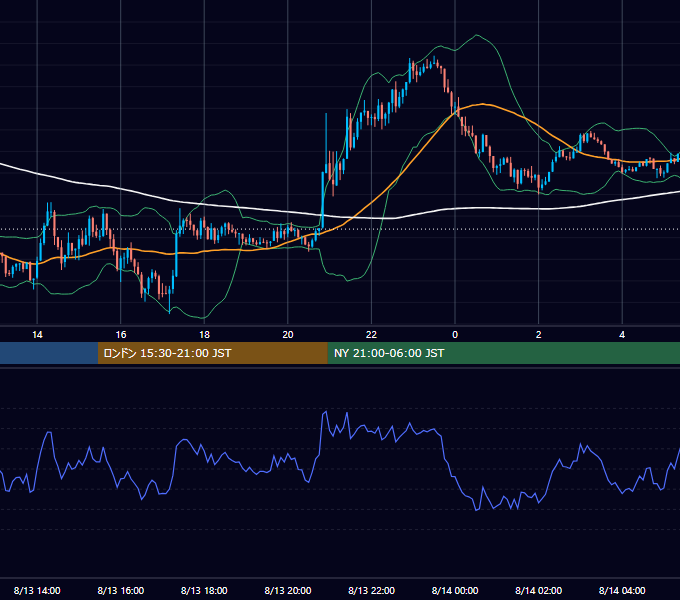Click the '8/13 18:00' date label

pyautogui.click(x=204, y=590)
